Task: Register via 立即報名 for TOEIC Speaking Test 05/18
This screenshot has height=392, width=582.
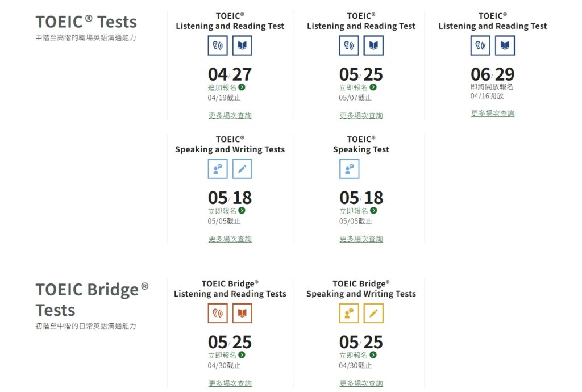Action: click(354, 211)
